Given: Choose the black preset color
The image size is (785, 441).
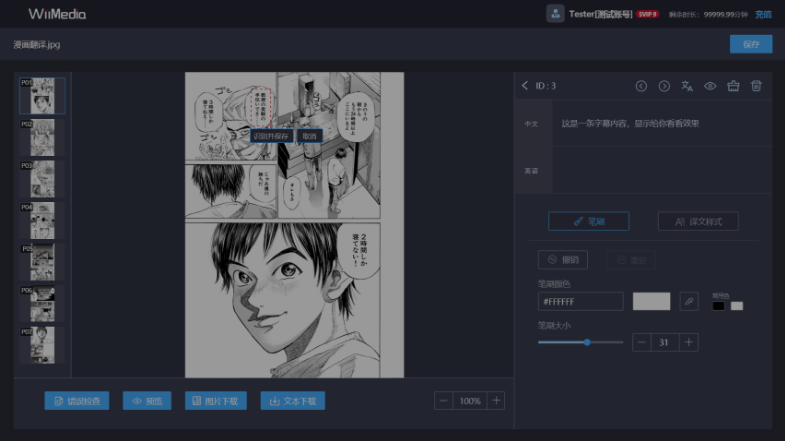Looking at the screenshot, I should (718, 306).
